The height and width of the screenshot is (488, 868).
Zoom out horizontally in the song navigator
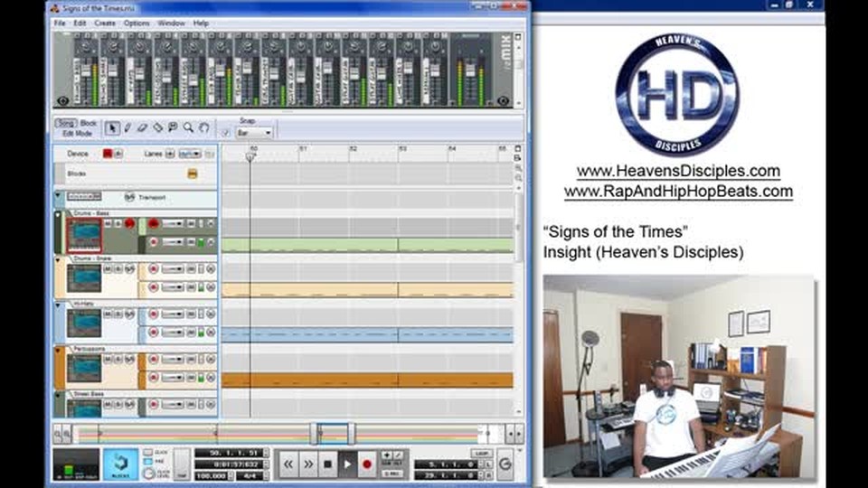[58, 435]
